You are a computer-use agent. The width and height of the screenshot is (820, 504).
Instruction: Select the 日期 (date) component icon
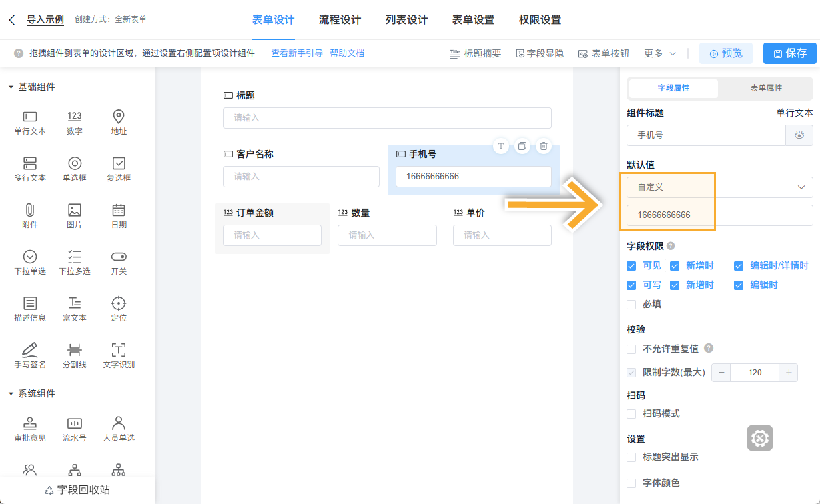(118, 215)
